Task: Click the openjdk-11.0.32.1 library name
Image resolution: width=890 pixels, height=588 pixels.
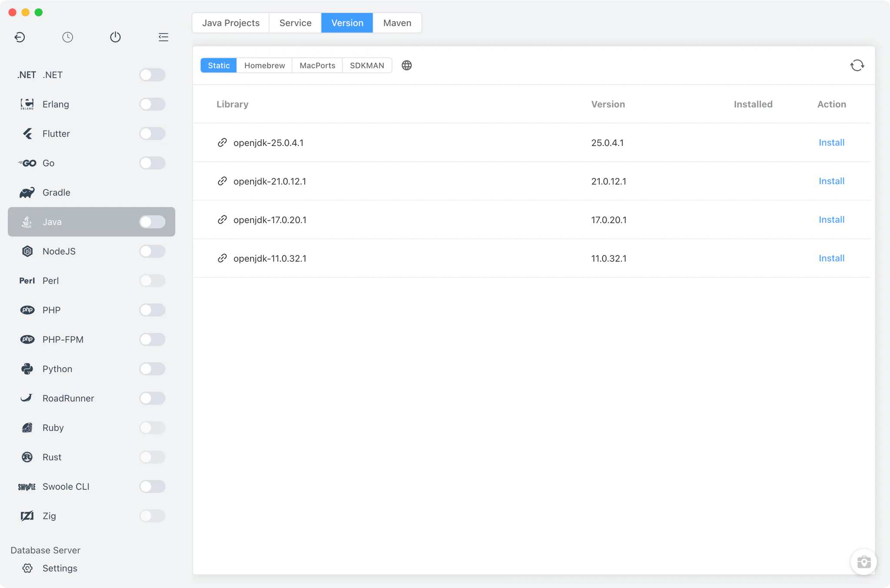Action: 270,258
